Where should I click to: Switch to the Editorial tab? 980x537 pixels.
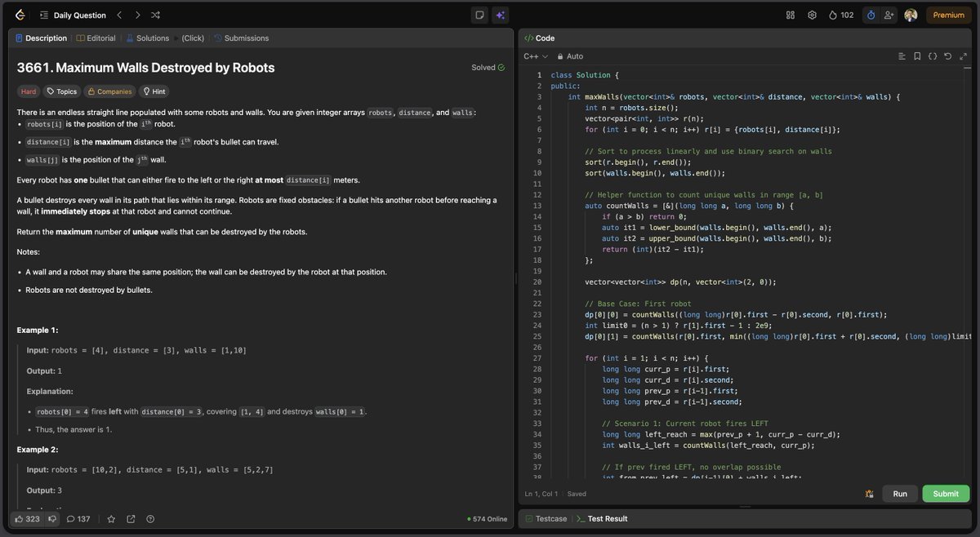click(x=96, y=38)
